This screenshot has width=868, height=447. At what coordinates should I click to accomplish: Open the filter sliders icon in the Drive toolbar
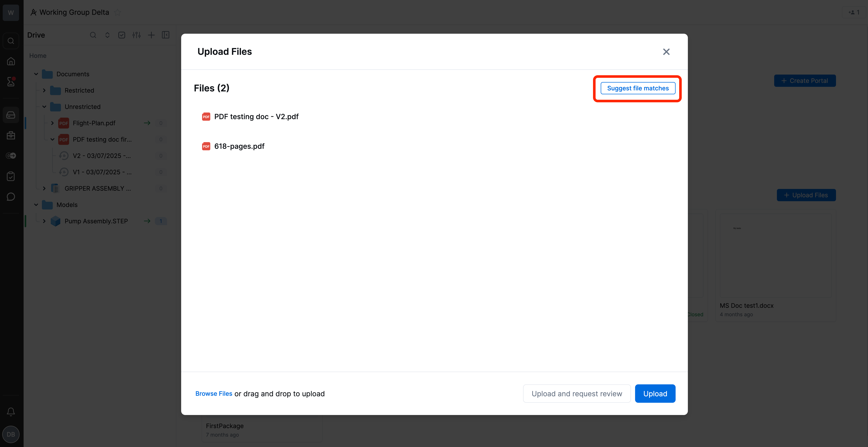pyautogui.click(x=137, y=35)
